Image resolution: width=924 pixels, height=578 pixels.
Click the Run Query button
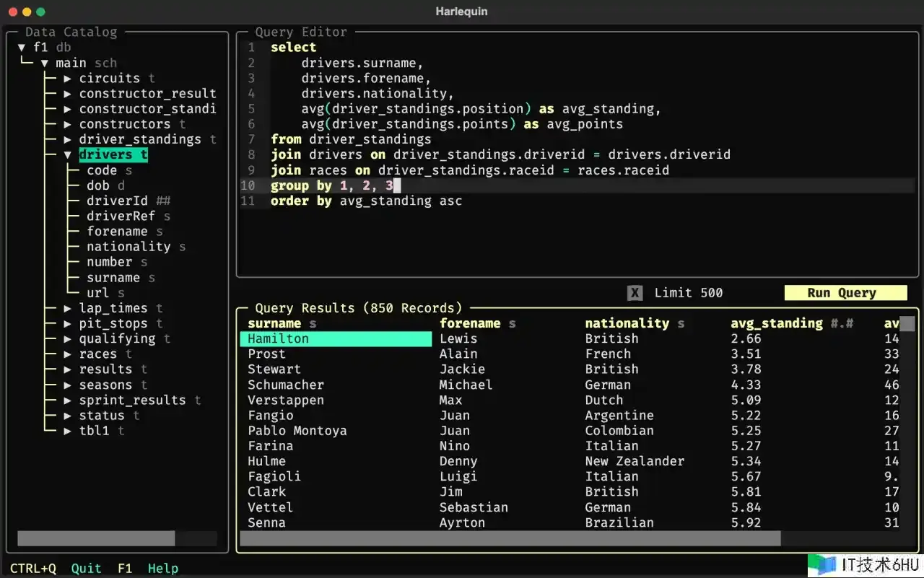coord(845,293)
